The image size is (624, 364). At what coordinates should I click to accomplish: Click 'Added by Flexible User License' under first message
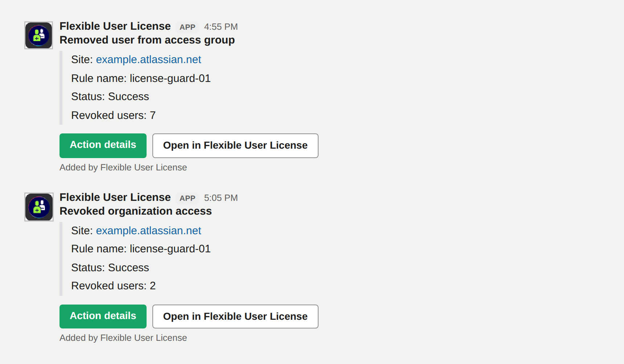coord(123,167)
